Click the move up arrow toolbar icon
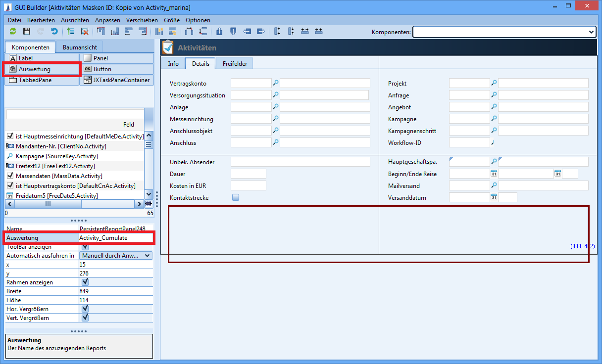 tap(219, 31)
